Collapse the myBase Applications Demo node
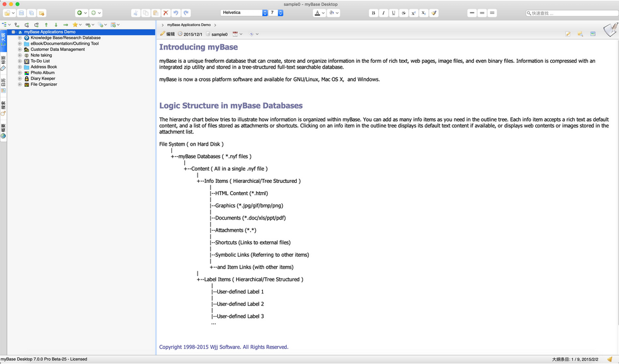Image resolution: width=619 pixels, height=364 pixels. tap(13, 32)
